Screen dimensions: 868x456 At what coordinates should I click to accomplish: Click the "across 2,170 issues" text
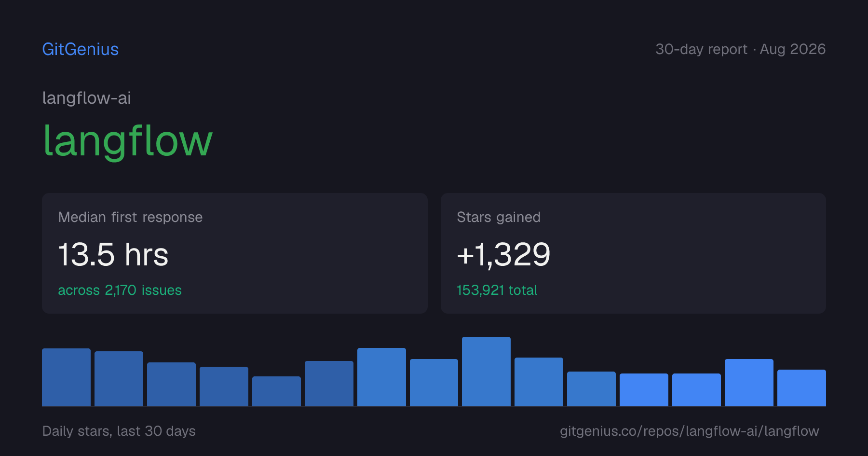pyautogui.click(x=120, y=290)
